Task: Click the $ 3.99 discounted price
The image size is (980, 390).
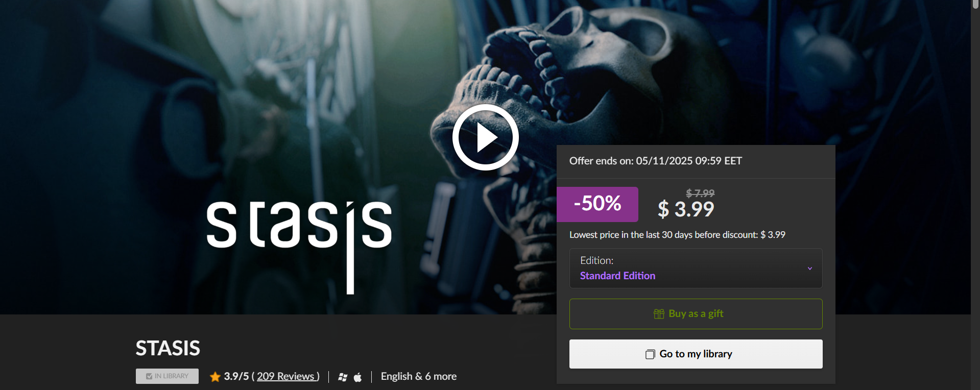Action: (x=686, y=209)
